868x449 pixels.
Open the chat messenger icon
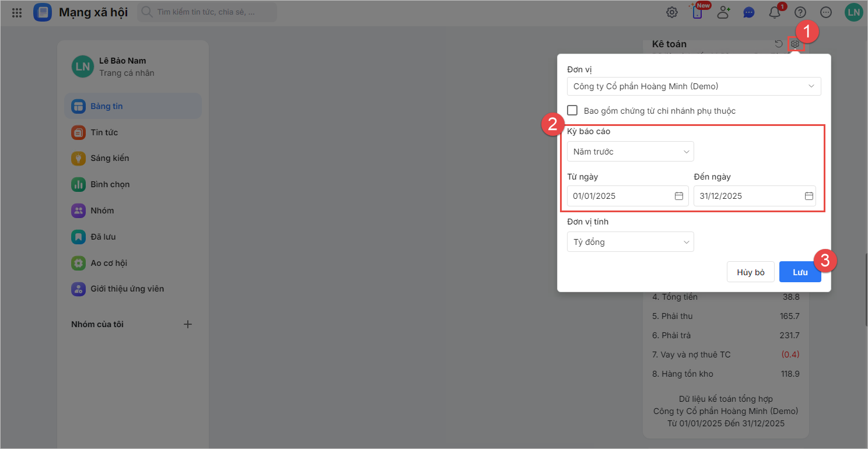(750, 12)
